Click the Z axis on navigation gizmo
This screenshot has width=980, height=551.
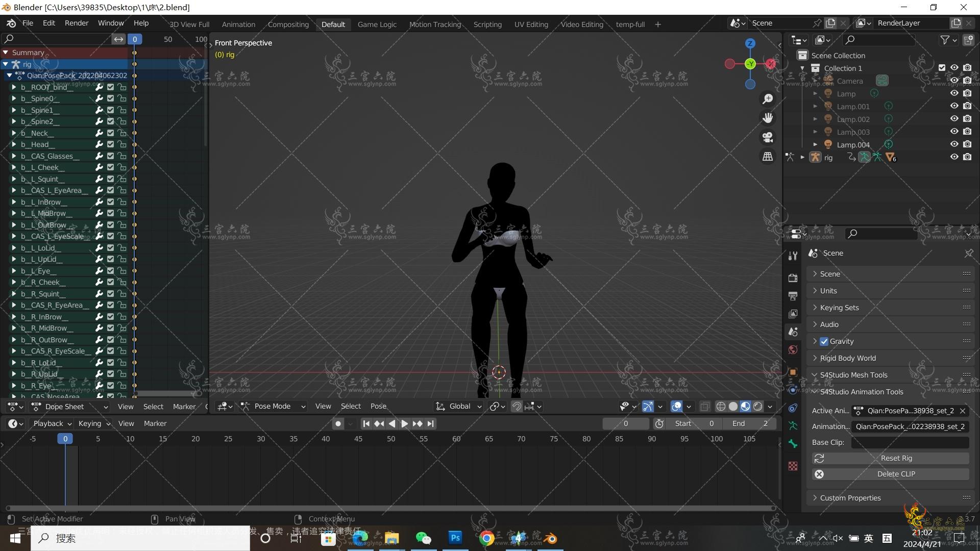click(750, 44)
